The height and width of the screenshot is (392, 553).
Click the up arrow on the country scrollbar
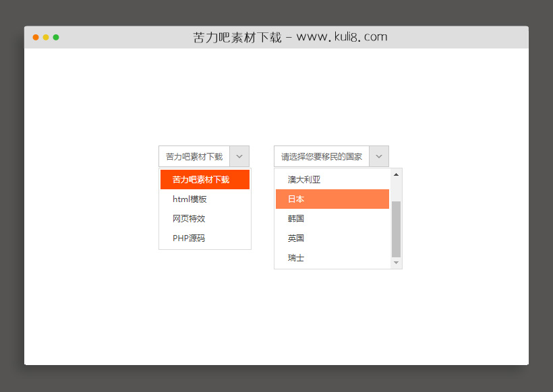tap(396, 175)
